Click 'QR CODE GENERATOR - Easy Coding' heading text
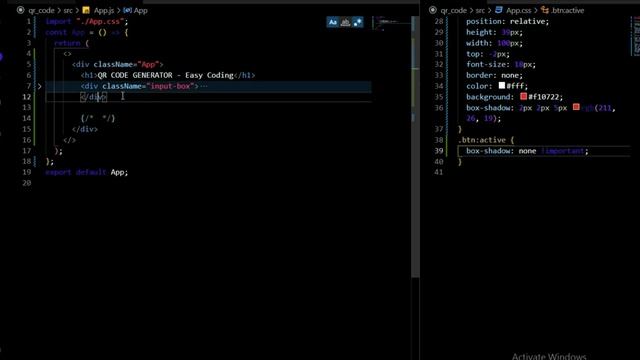The height and width of the screenshot is (360, 640). point(165,75)
